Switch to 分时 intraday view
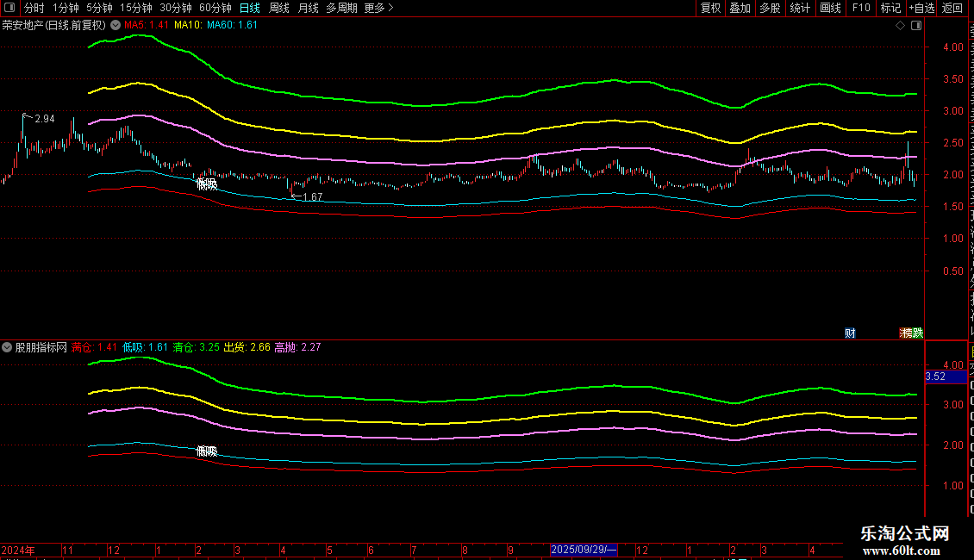This screenshot has width=974, height=560. (34, 8)
